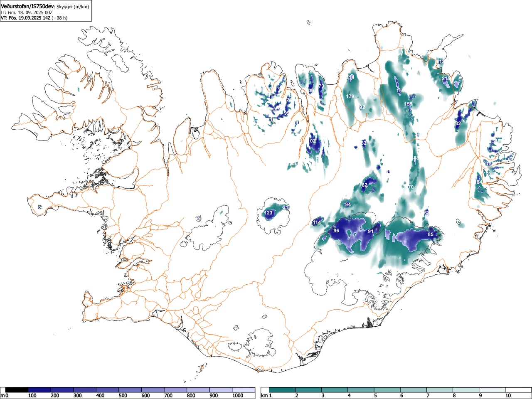Click the '10' tick on the kilometer scale

pos(508,396)
